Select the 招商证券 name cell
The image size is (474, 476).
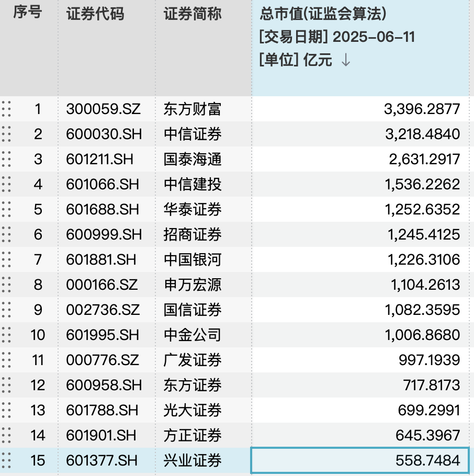193,235
